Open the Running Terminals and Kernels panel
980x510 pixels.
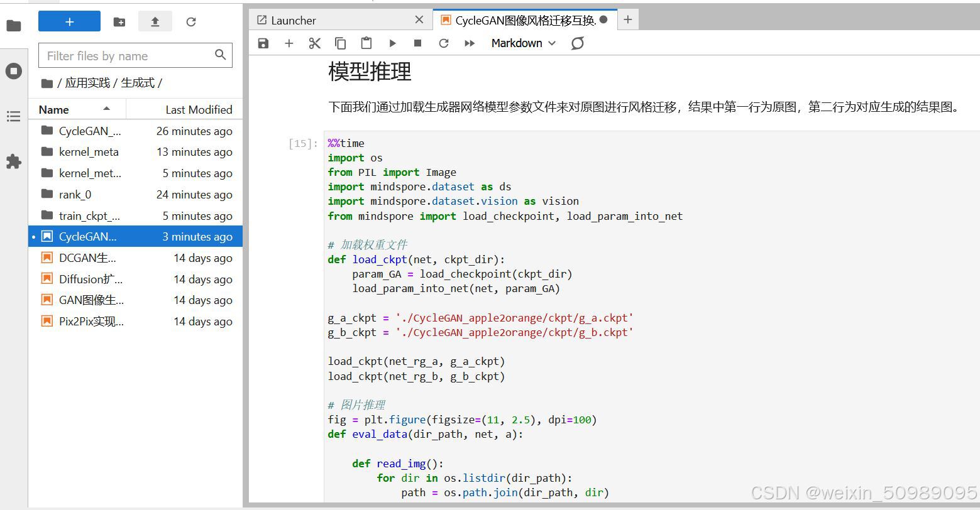tap(14, 71)
